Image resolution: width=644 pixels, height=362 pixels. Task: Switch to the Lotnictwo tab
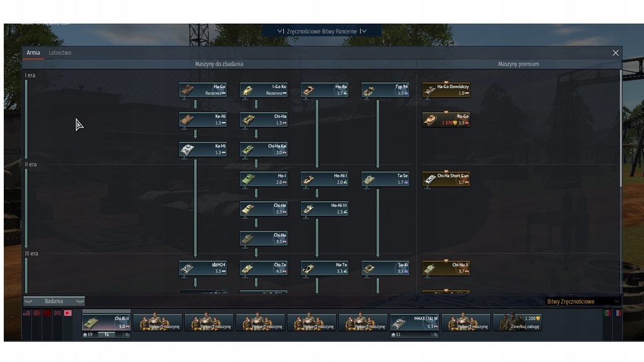coord(60,53)
